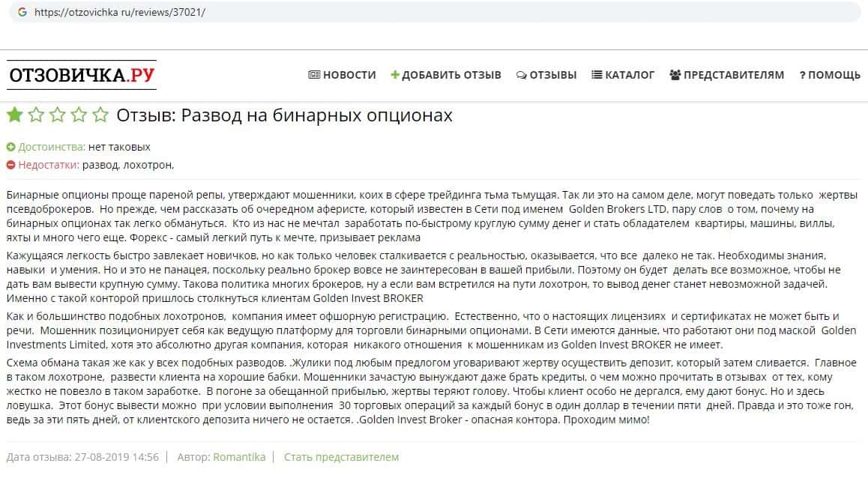Open author Romantika's profile link
The image size is (868, 478).
tap(239, 457)
